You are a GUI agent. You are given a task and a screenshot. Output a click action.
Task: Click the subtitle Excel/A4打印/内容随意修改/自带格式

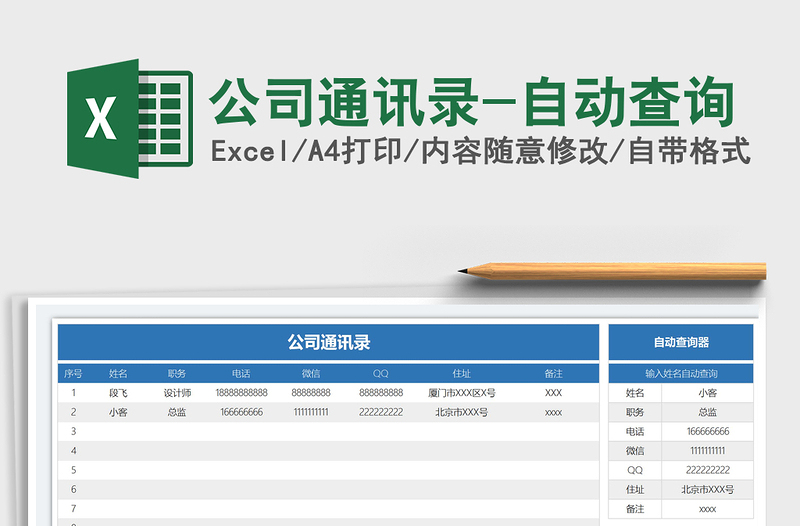click(480, 151)
